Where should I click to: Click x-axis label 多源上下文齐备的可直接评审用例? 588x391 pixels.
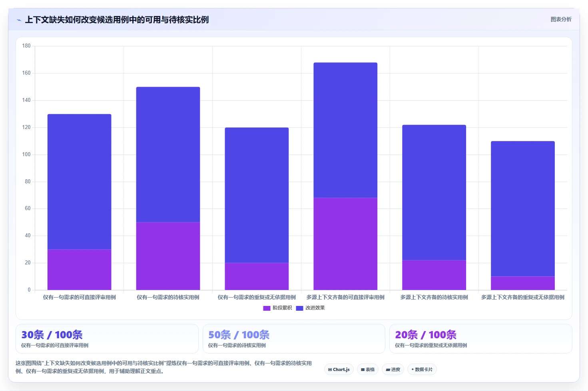pos(345,297)
